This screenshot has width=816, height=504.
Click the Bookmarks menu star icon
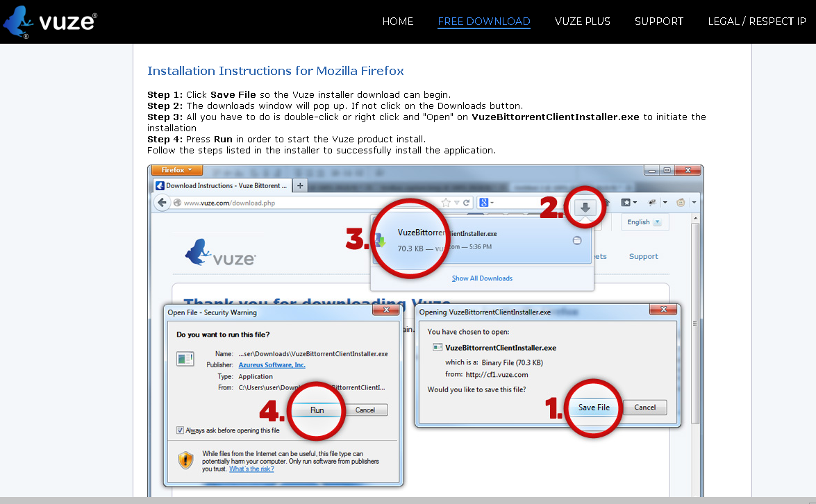coord(626,202)
